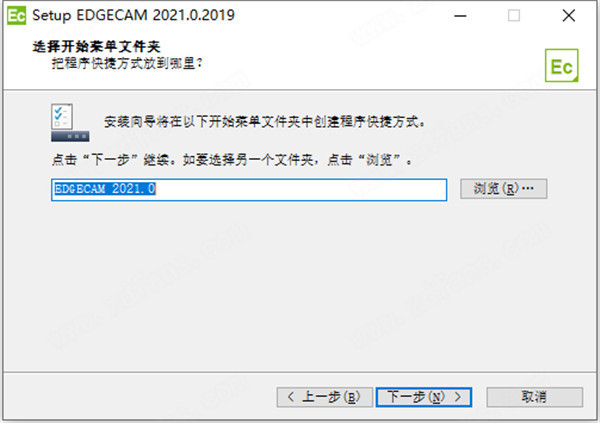
Task: Click empty space inside the folder name field
Action: [300, 189]
